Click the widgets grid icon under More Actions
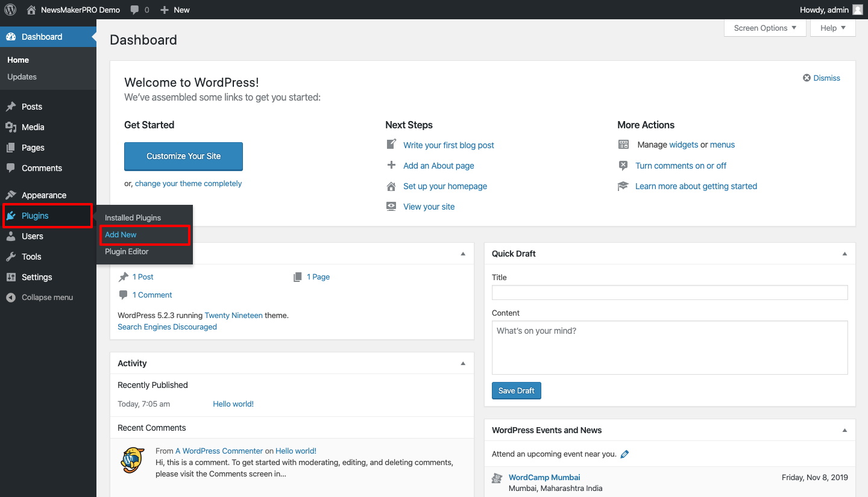The width and height of the screenshot is (868, 497). (x=623, y=145)
